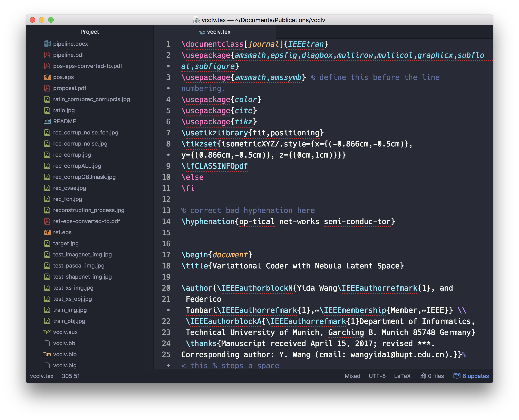Viewport: 519px width, 420px height.
Task: Click the BIB icon next to vcclv.bib
Action: [47, 354]
